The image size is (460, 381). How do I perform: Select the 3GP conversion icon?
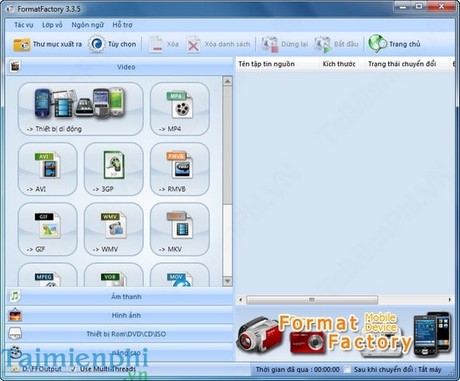tap(114, 169)
